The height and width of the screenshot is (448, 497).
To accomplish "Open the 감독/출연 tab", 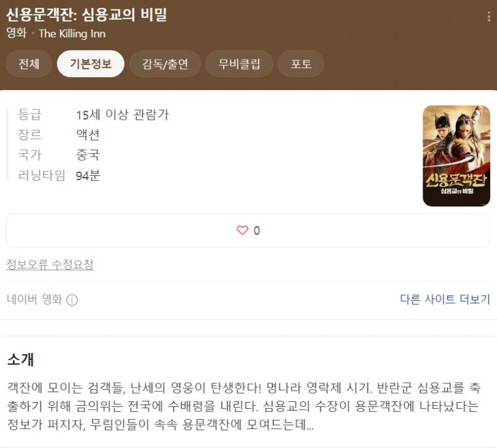I will 165,64.
